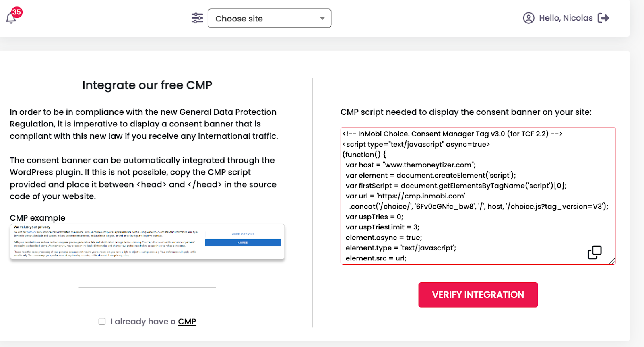Screen dimensions: 644x347
Task: Click the 'We value your privacy' preview text
Action: (32, 227)
